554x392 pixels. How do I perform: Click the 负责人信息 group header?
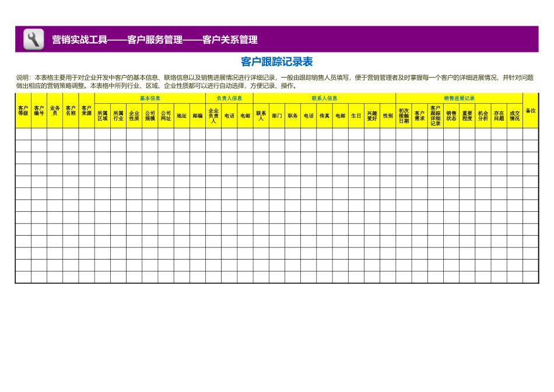pos(229,98)
